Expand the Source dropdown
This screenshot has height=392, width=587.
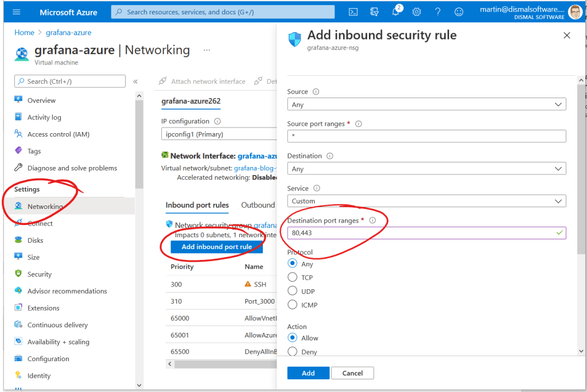(x=426, y=104)
